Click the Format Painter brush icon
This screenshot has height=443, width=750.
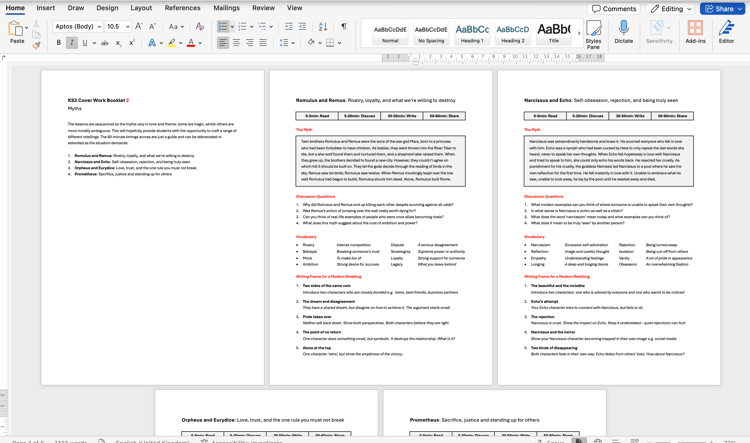(37, 44)
